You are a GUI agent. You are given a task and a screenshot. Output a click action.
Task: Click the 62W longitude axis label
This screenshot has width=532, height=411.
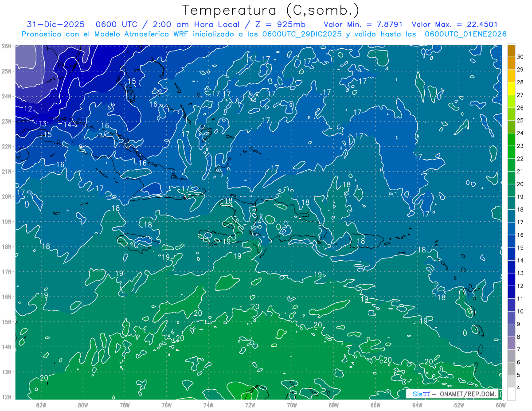[459, 404]
